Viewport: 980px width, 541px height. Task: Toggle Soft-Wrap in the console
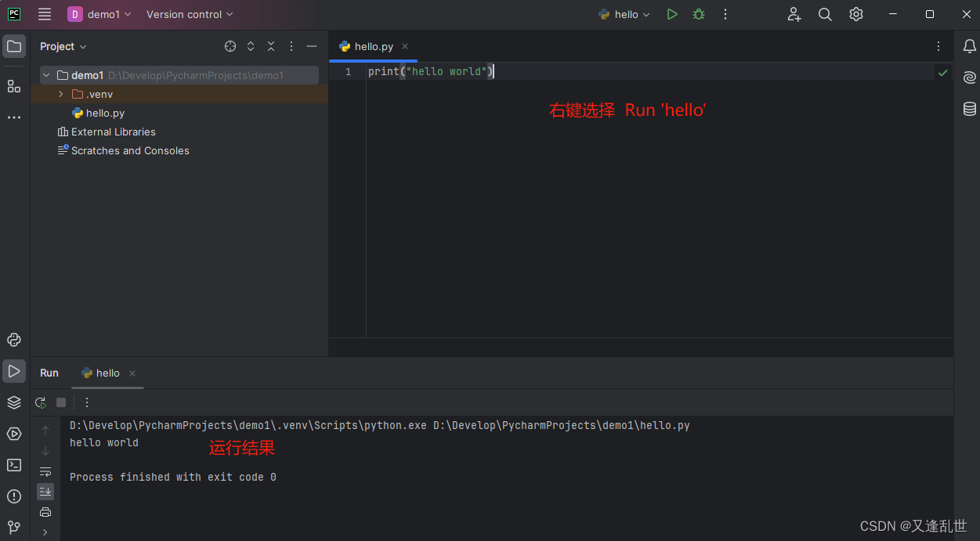coord(45,471)
